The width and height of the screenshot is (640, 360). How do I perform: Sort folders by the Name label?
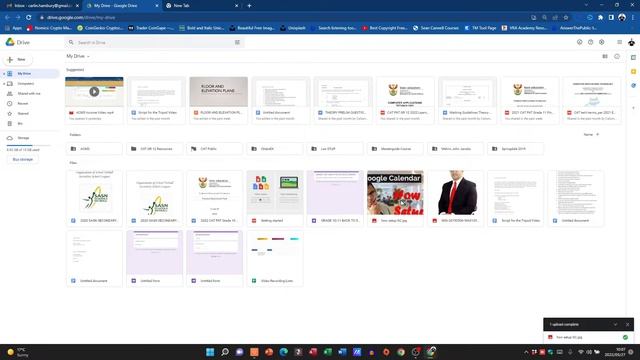click(588, 134)
